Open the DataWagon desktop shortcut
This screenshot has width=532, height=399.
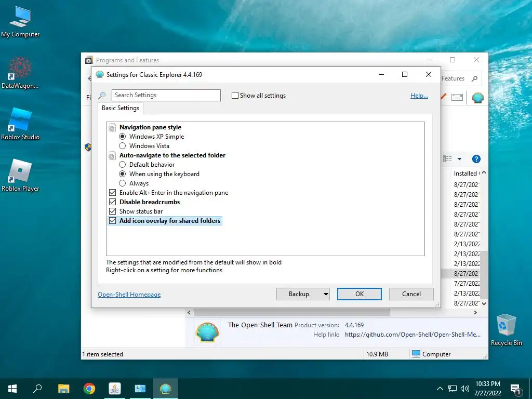tap(20, 73)
